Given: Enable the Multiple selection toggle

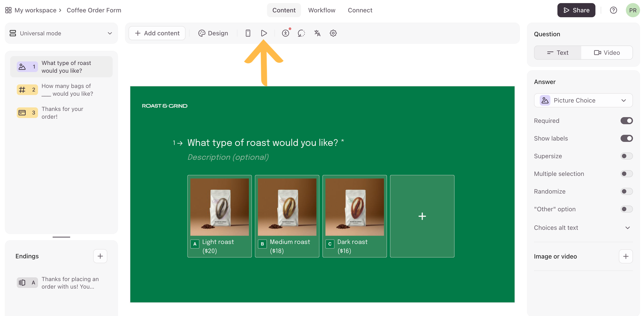Looking at the screenshot, I should (x=626, y=174).
